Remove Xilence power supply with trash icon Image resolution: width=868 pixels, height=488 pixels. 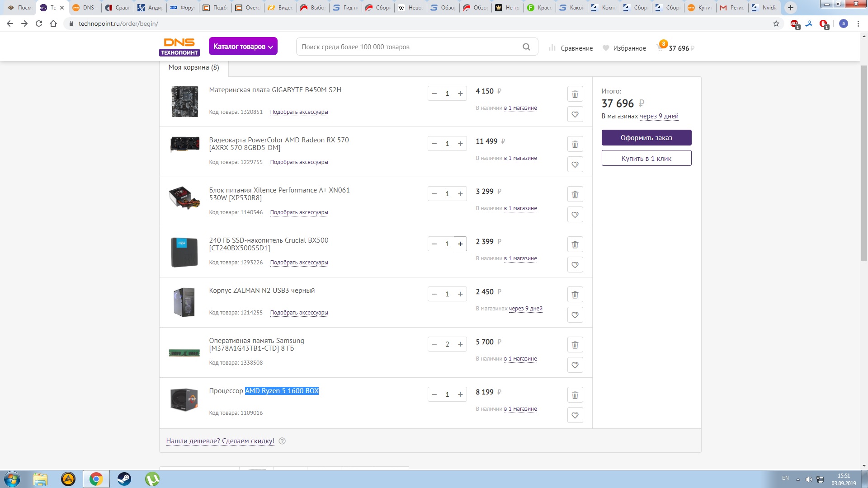(x=575, y=194)
